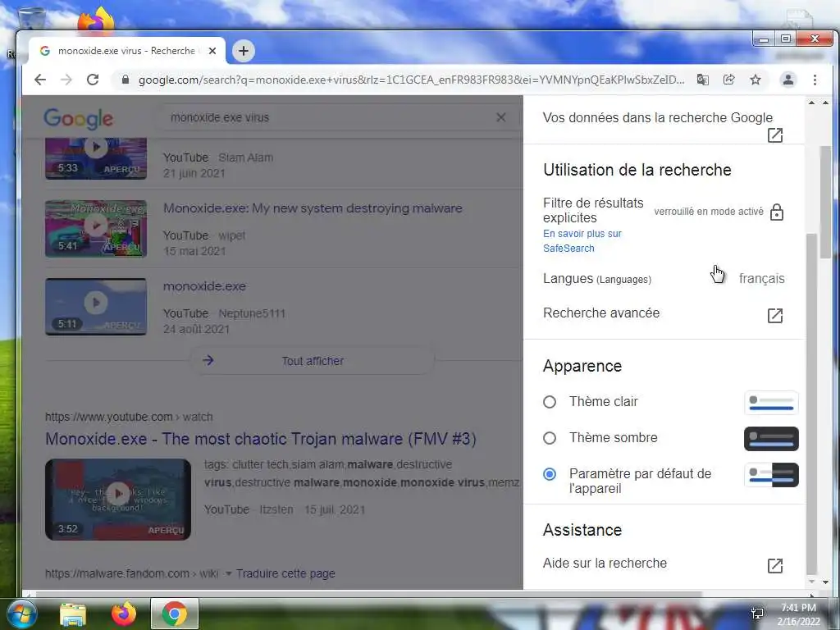Screen dimensions: 840x630
Task: Open Recherche avancée
Action: coord(601,313)
